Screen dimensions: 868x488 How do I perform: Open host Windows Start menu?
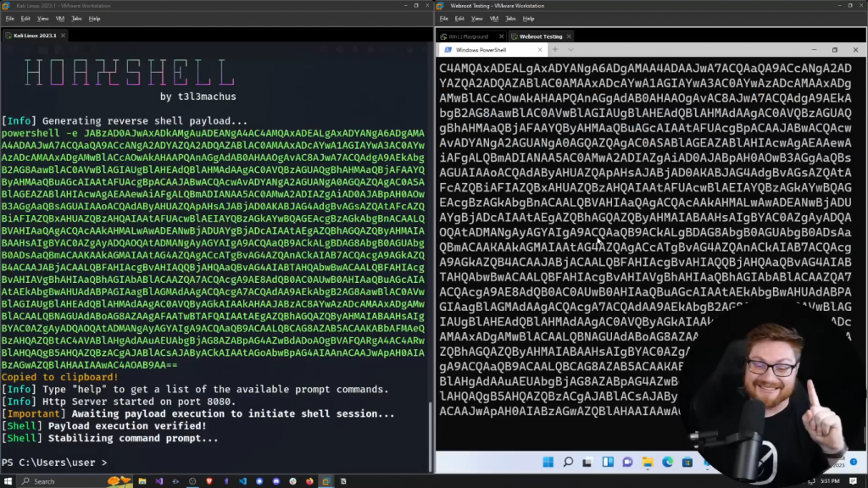pos(8,481)
